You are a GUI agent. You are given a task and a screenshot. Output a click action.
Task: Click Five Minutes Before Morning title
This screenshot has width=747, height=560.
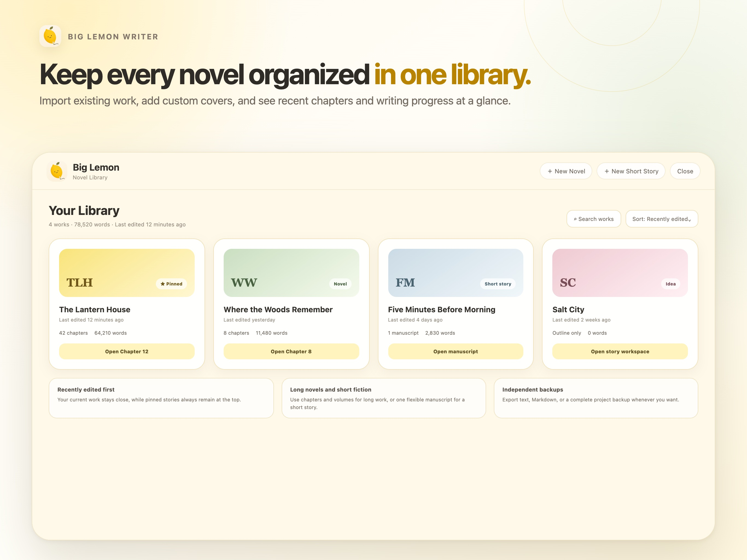(x=442, y=309)
